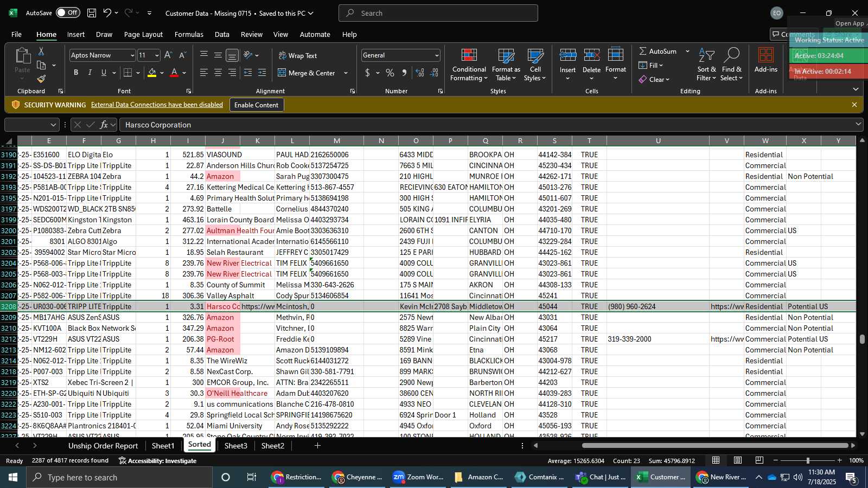
Task: Open the font size dropdown
Action: coord(157,55)
